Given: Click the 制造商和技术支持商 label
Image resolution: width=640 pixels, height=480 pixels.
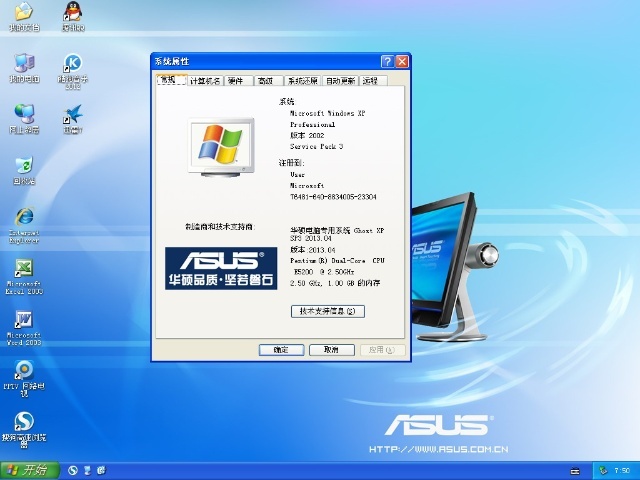Looking at the screenshot, I should point(220,227).
